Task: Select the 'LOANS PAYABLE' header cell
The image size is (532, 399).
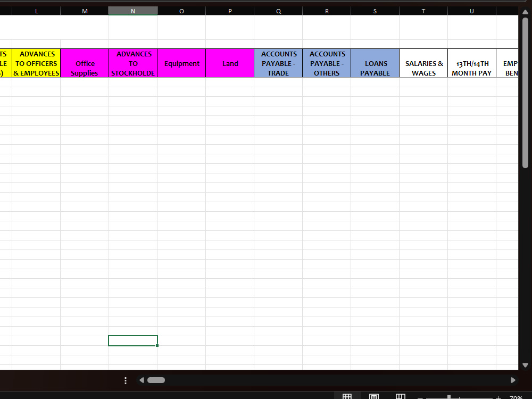Action: [x=375, y=63]
